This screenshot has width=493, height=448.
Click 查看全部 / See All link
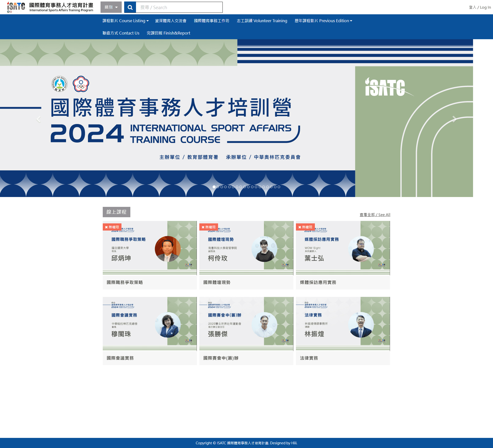[x=375, y=215]
